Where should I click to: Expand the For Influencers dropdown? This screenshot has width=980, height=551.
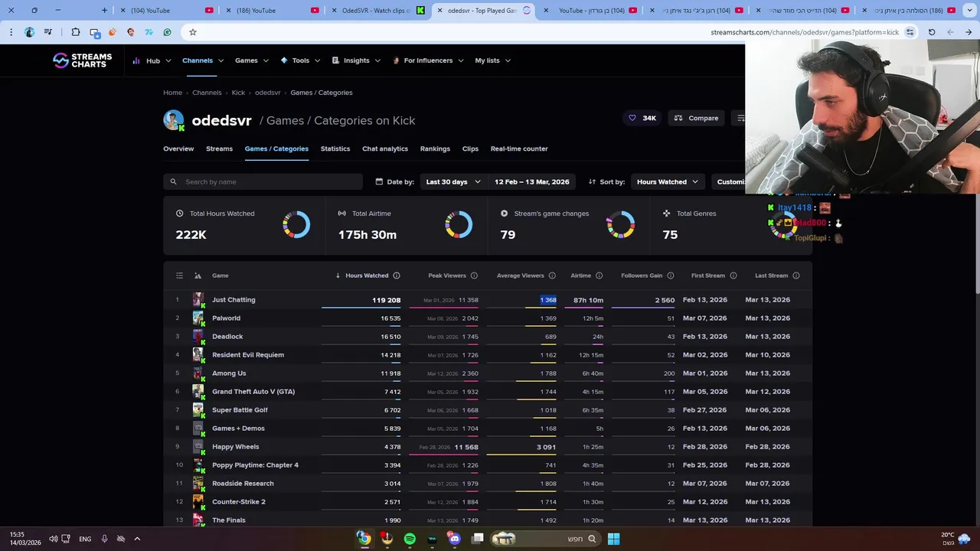point(428,60)
